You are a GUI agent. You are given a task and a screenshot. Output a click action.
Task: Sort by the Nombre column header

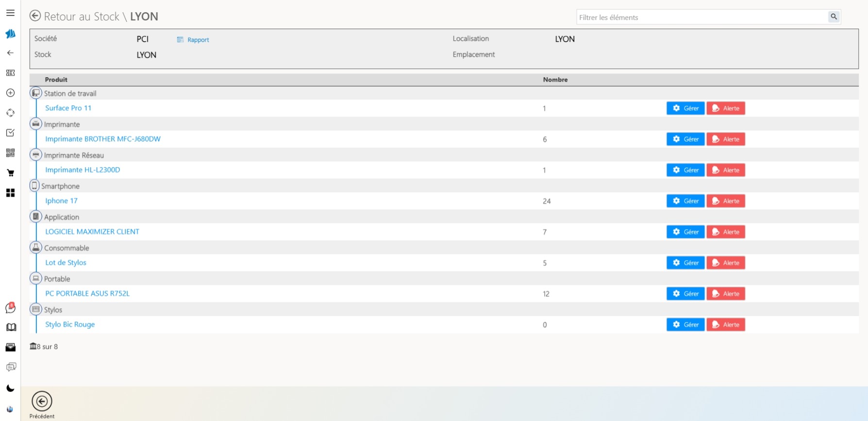[555, 80]
